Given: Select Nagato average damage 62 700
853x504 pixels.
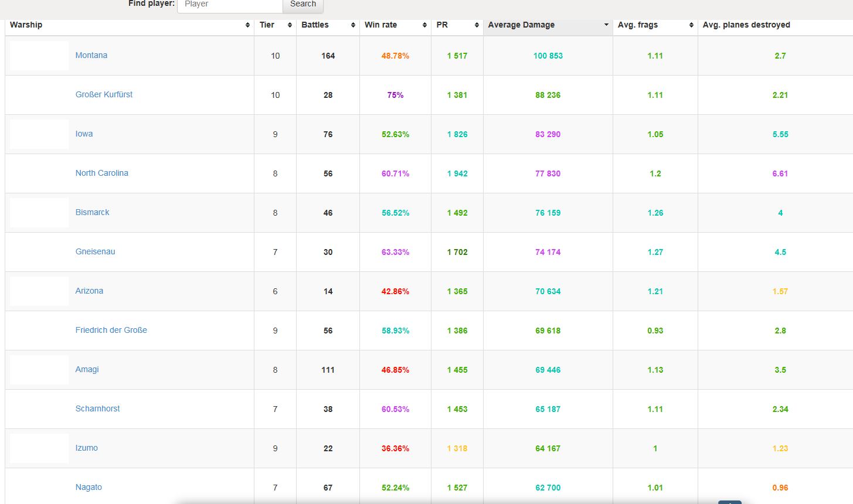Looking at the screenshot, I should pyautogui.click(x=548, y=488).
